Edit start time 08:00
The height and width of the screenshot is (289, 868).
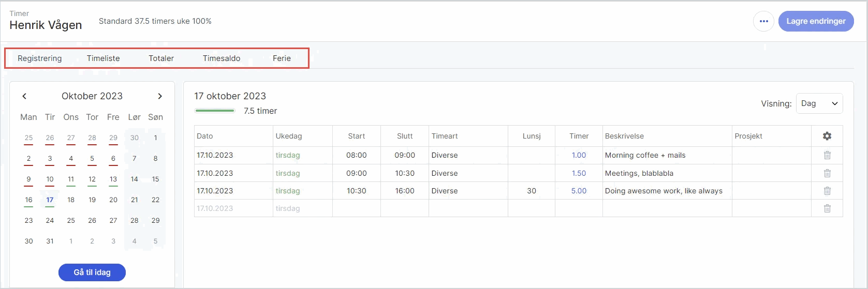click(x=357, y=155)
